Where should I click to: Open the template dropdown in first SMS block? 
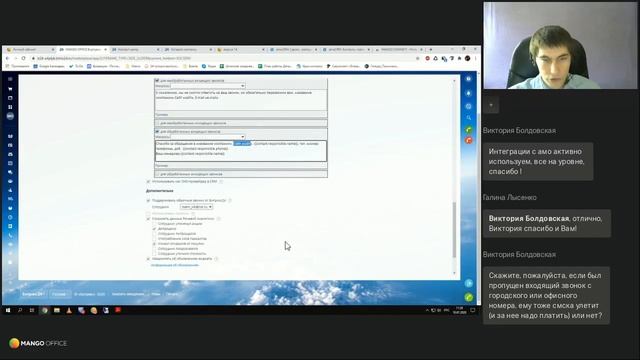tap(207, 86)
